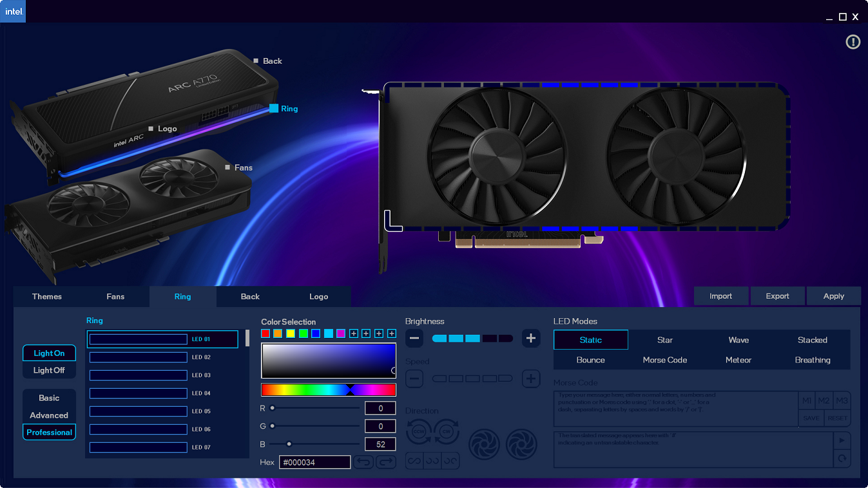Click the undo arrow beside Hex field
The image size is (868, 488).
[363, 462]
